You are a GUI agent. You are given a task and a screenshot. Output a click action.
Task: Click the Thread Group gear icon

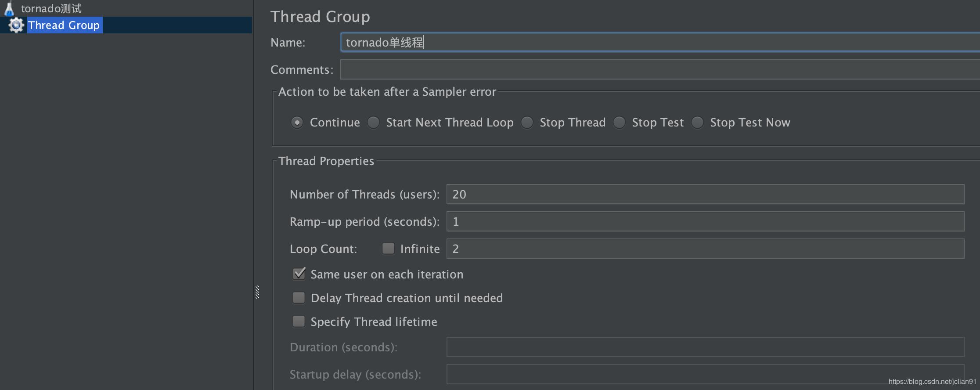[16, 25]
